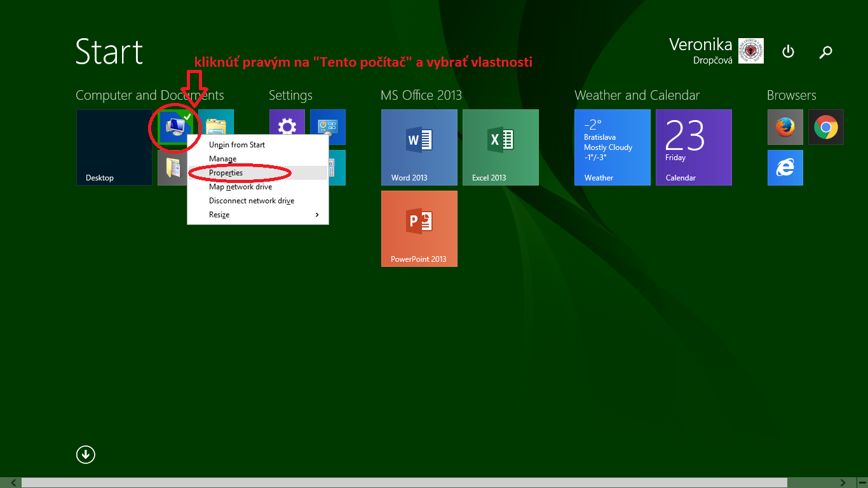Launch the Excel 2013 tile
This screenshot has width=868, height=488.
click(x=500, y=147)
